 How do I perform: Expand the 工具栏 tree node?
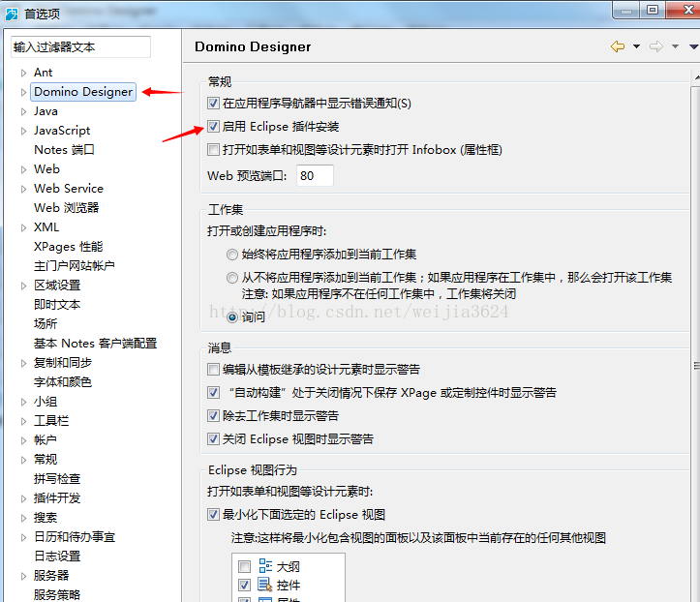[x=23, y=421]
